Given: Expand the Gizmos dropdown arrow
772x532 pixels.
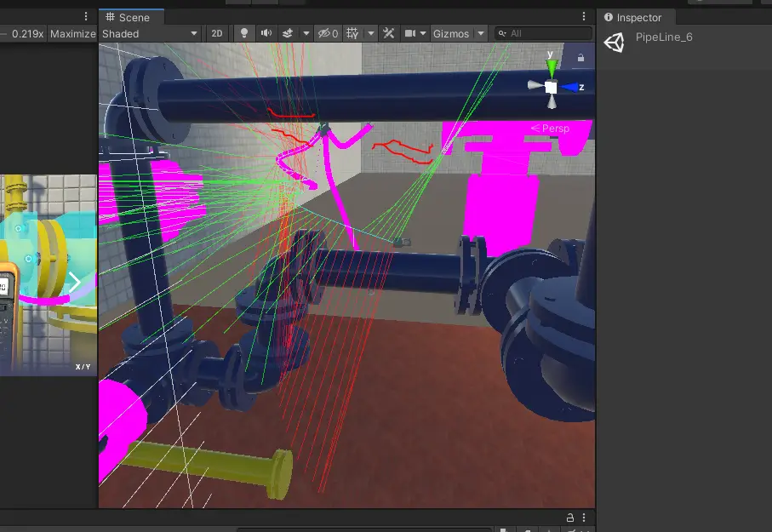Looking at the screenshot, I should [481, 33].
